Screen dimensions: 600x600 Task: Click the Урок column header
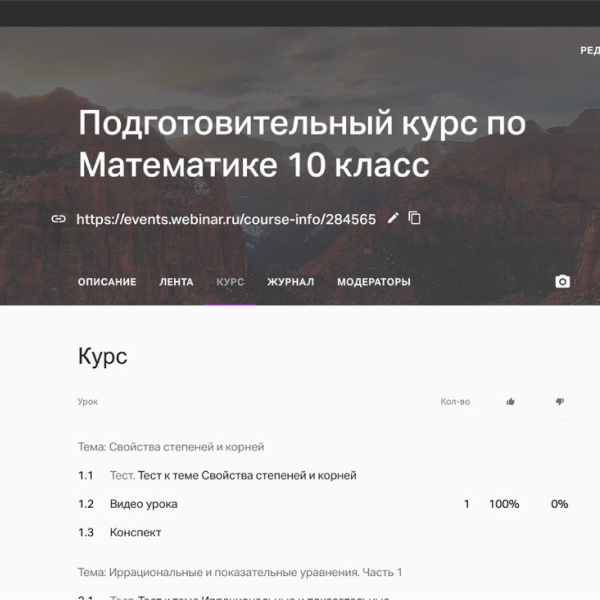(x=88, y=402)
